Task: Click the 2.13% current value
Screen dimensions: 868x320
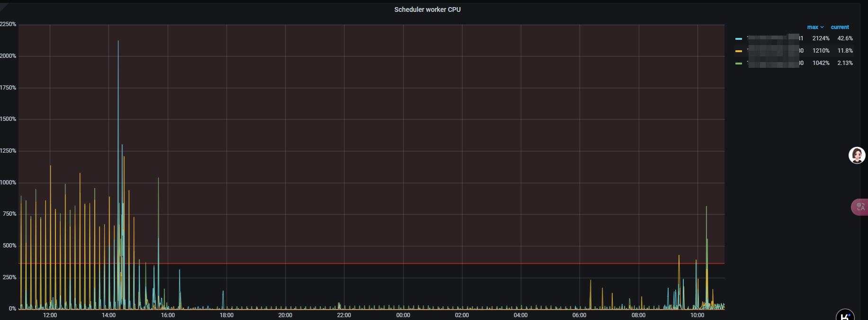Action: point(845,63)
